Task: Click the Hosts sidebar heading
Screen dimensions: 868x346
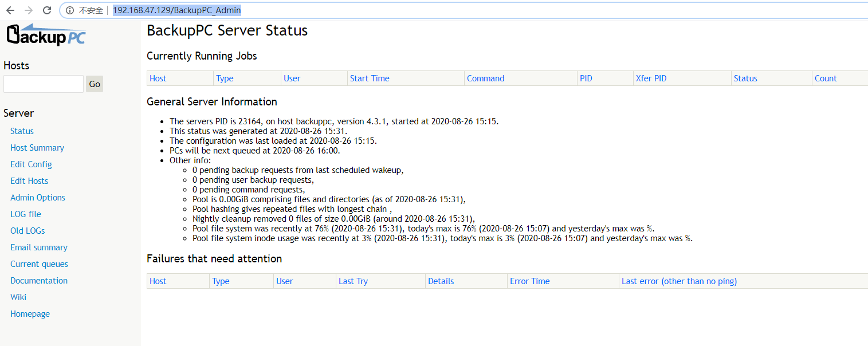Action: point(16,66)
